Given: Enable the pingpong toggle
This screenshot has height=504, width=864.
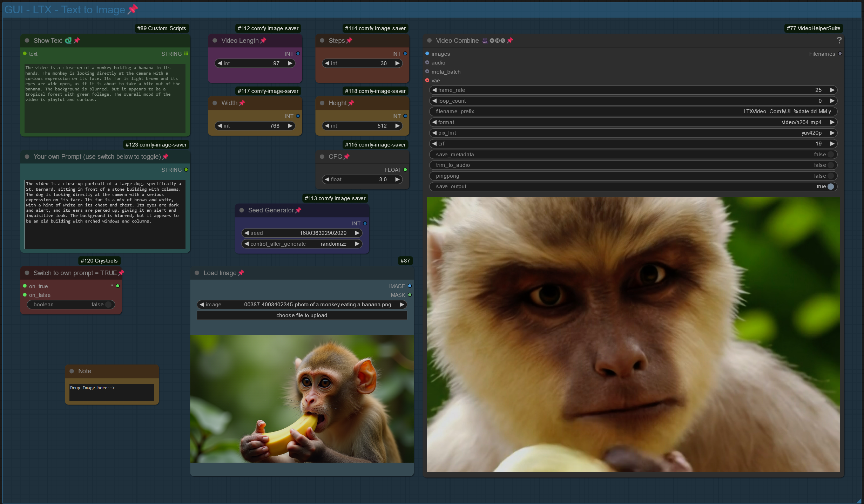Looking at the screenshot, I should [x=830, y=176].
